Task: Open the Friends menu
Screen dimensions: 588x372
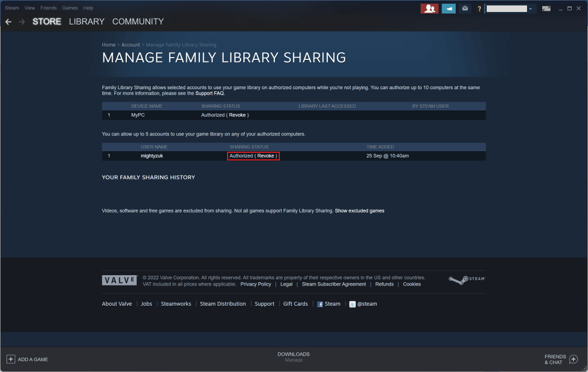Action: pyautogui.click(x=48, y=8)
